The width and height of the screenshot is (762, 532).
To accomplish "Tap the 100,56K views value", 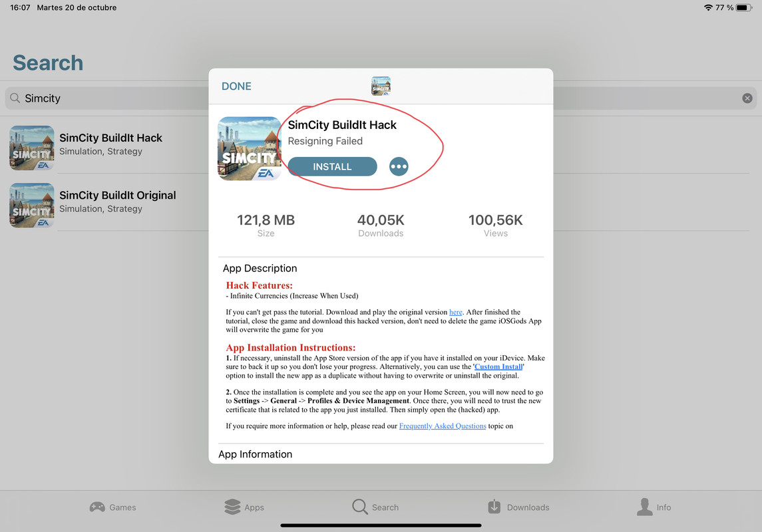I will pos(495,220).
